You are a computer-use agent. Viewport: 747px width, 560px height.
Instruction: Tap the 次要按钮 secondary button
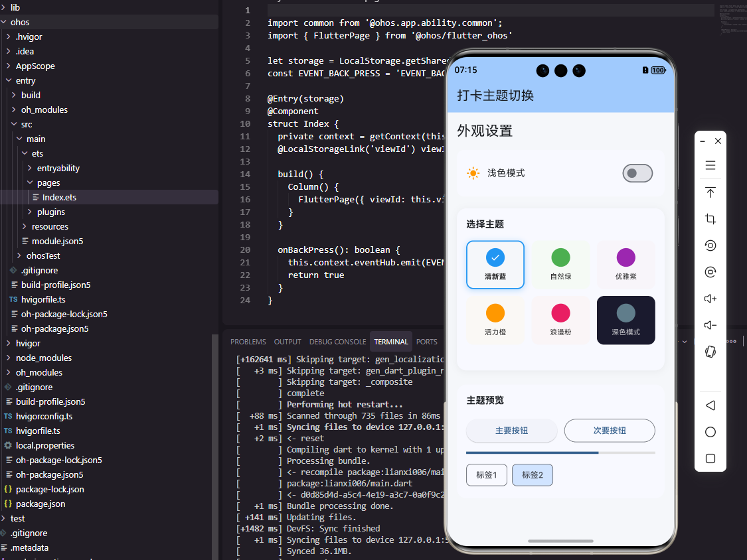click(x=610, y=431)
